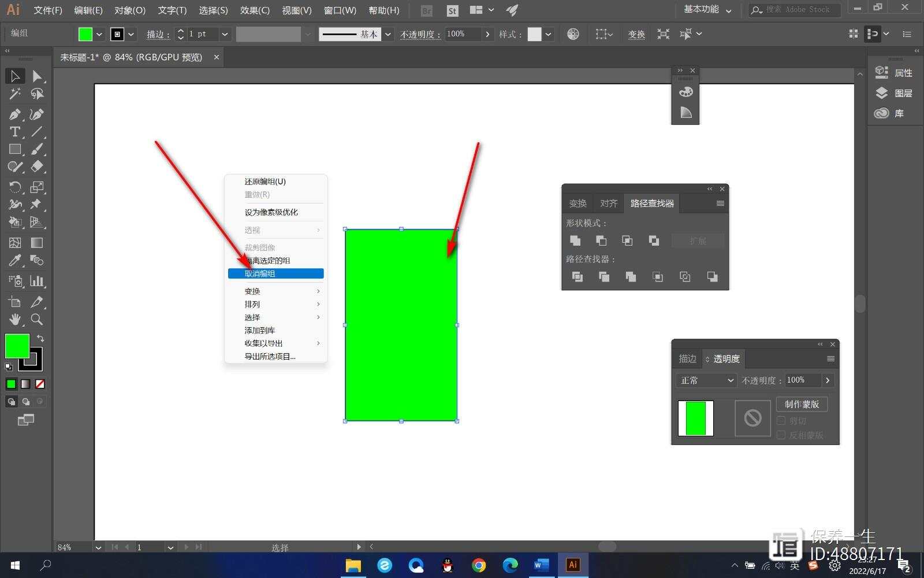
Task: Select the Line Segment tool
Action: [x=37, y=132]
